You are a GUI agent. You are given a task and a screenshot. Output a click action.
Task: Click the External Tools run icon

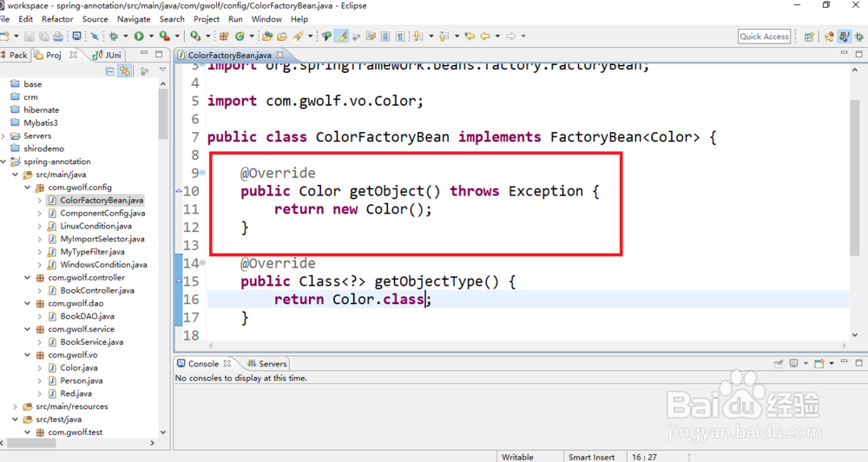click(194, 36)
